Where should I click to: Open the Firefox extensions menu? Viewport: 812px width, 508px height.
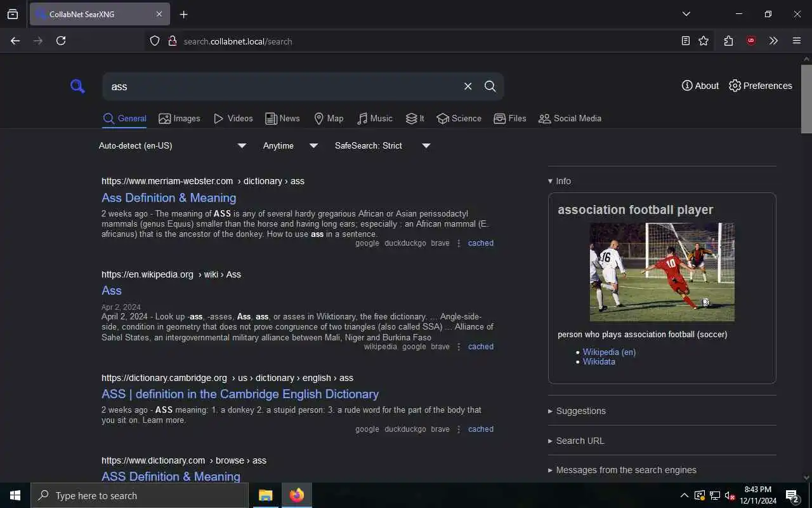coord(728,41)
